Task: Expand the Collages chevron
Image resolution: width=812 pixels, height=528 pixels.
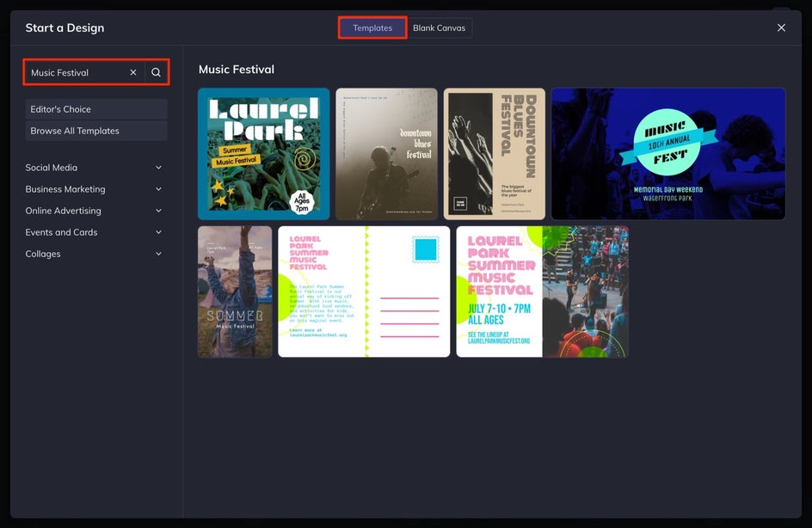Action: [x=158, y=254]
